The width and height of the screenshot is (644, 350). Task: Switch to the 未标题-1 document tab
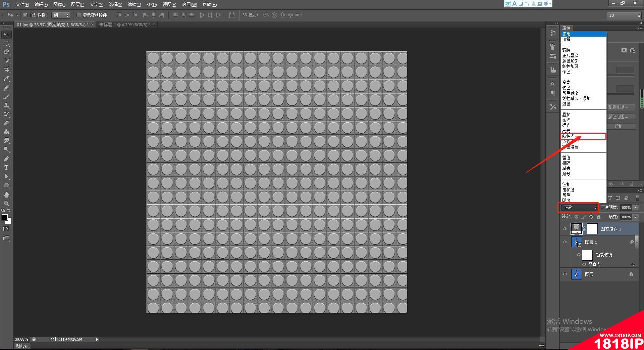(x=124, y=25)
